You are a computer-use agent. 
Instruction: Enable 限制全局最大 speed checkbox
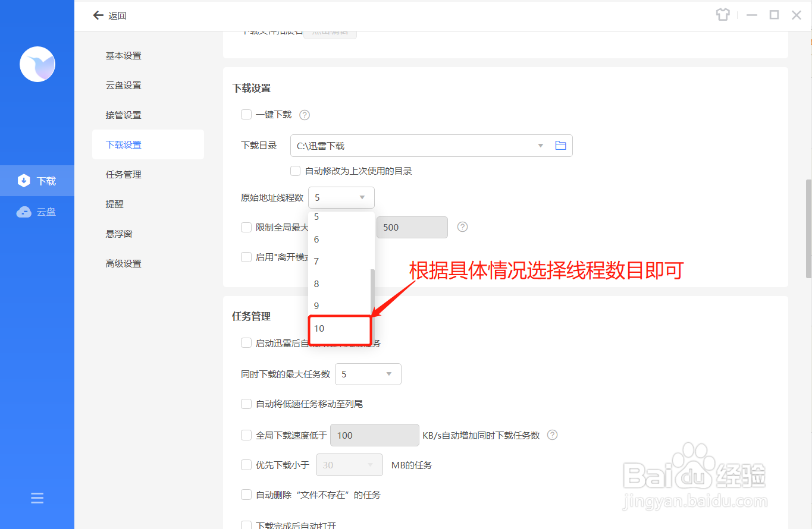coord(246,227)
